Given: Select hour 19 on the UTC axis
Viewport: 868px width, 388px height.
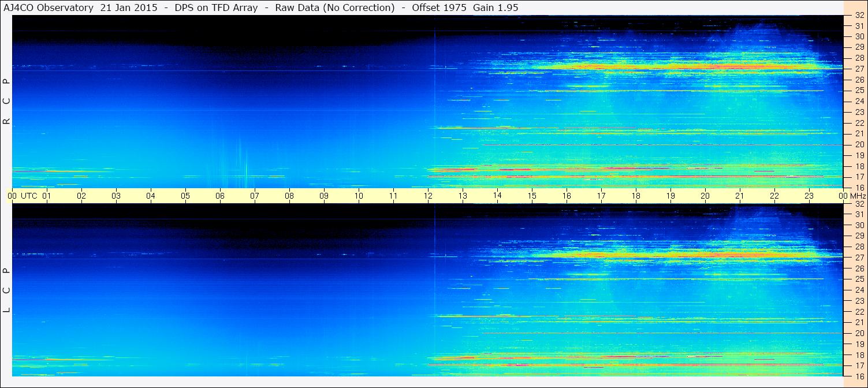Looking at the screenshot, I should point(670,196).
